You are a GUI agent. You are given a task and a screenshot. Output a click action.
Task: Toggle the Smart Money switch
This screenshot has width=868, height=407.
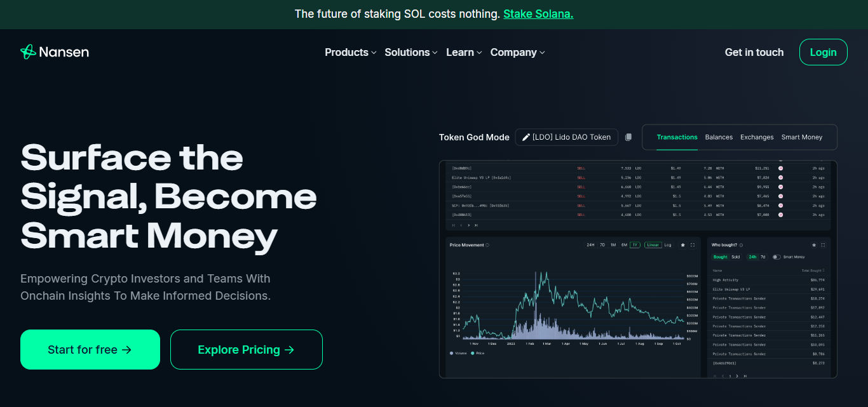776,257
